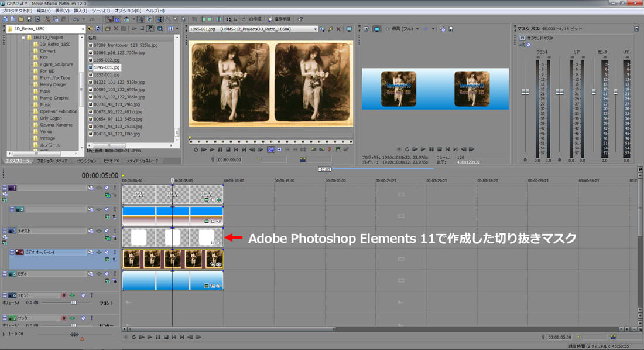Mute the ビデオ オーバーレイ track 4
Viewport: 644px width, 350px height.
pyautogui.click(x=107, y=253)
